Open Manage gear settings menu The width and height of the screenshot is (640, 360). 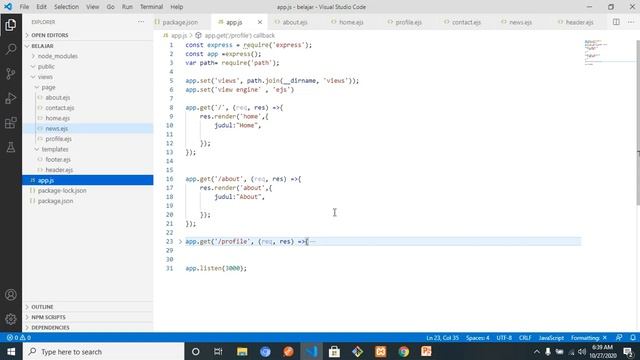[11, 319]
